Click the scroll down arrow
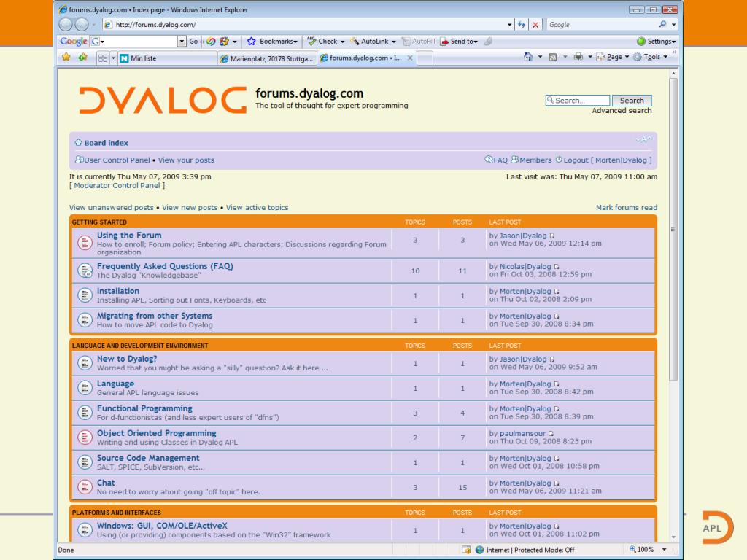The image size is (747, 560). [673, 537]
